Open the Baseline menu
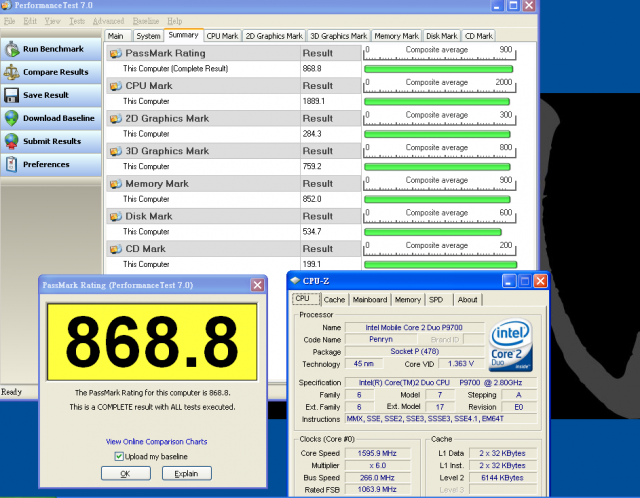 [x=146, y=21]
